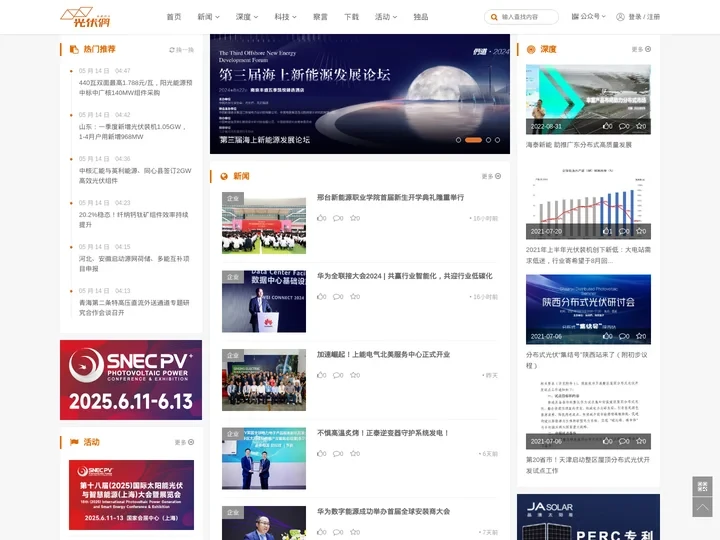The image size is (720, 540).
Task: Click the 不惧高温炙烤 正泰逆变器 title
Action: point(383,433)
